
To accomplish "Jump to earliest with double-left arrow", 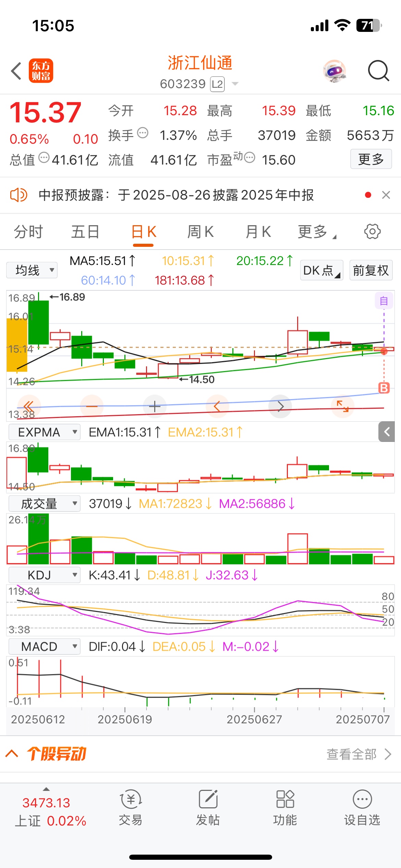I will click(29, 407).
